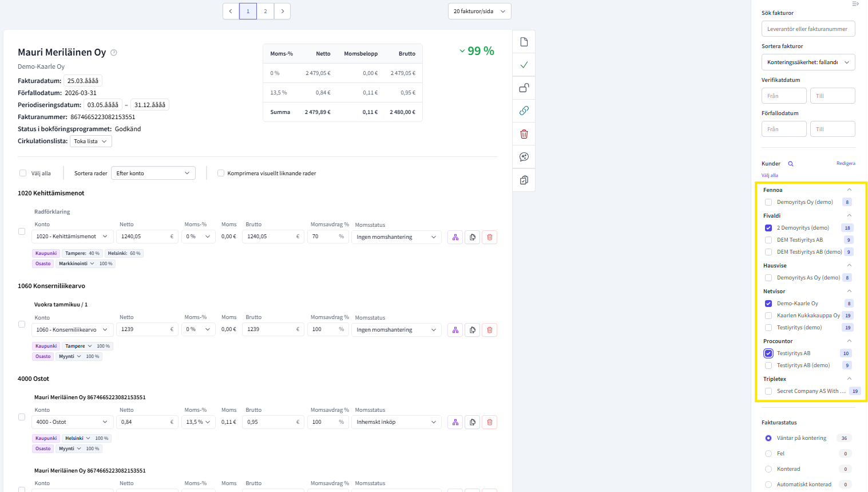Click the Förfallodatum Till field

pos(833,129)
